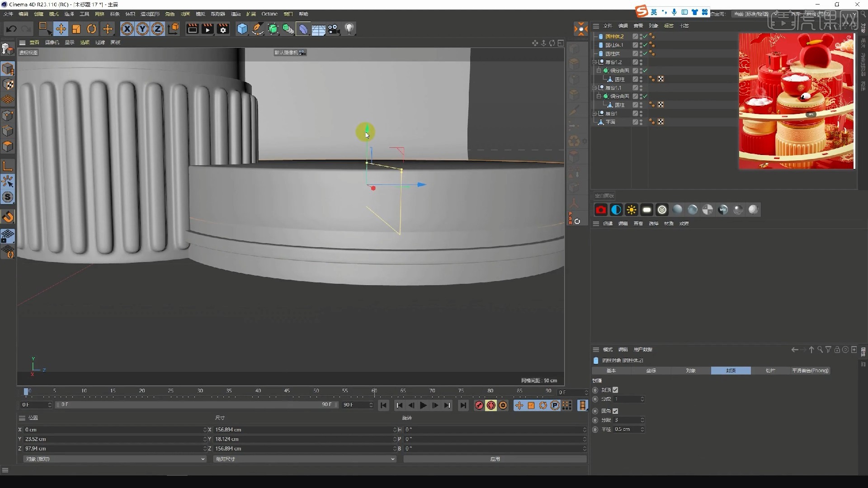Click the Spline Pen tool icon
The width and height of the screenshot is (868, 488).
258,29
